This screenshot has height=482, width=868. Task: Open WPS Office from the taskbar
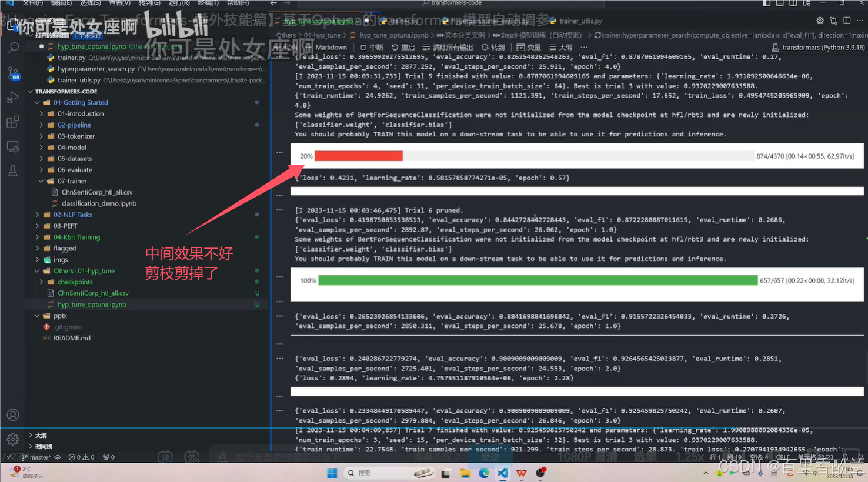pos(522,473)
